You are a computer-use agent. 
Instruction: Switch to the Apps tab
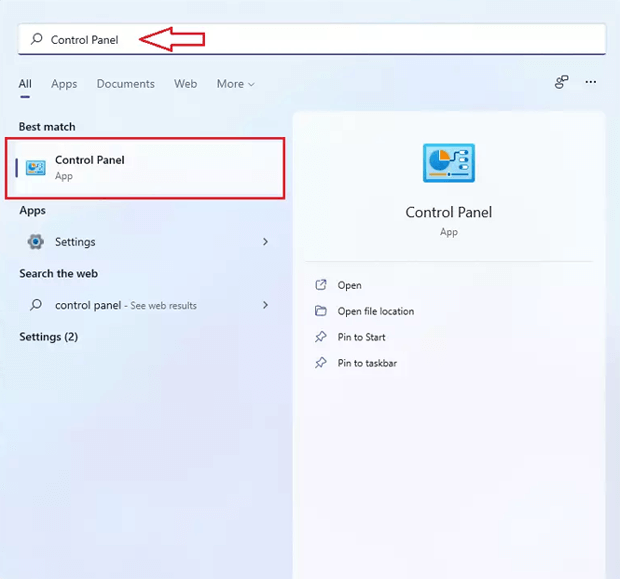64,84
